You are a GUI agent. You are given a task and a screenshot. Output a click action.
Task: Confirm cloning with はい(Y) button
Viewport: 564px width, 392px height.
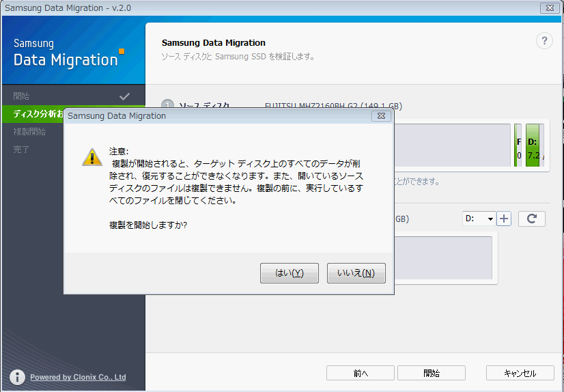click(x=289, y=273)
